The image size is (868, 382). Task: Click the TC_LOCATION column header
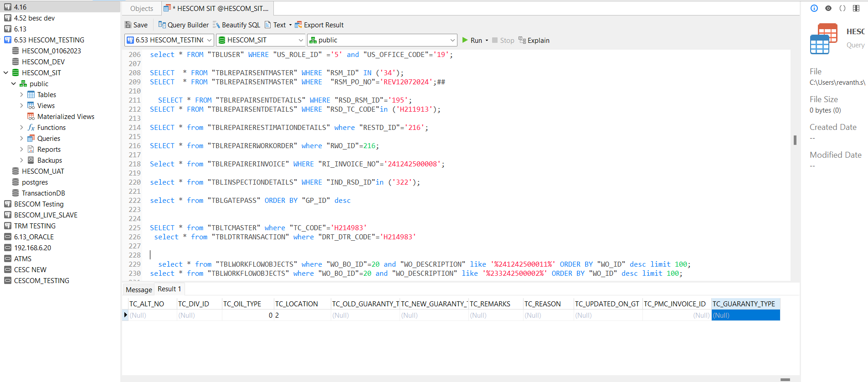click(x=302, y=304)
